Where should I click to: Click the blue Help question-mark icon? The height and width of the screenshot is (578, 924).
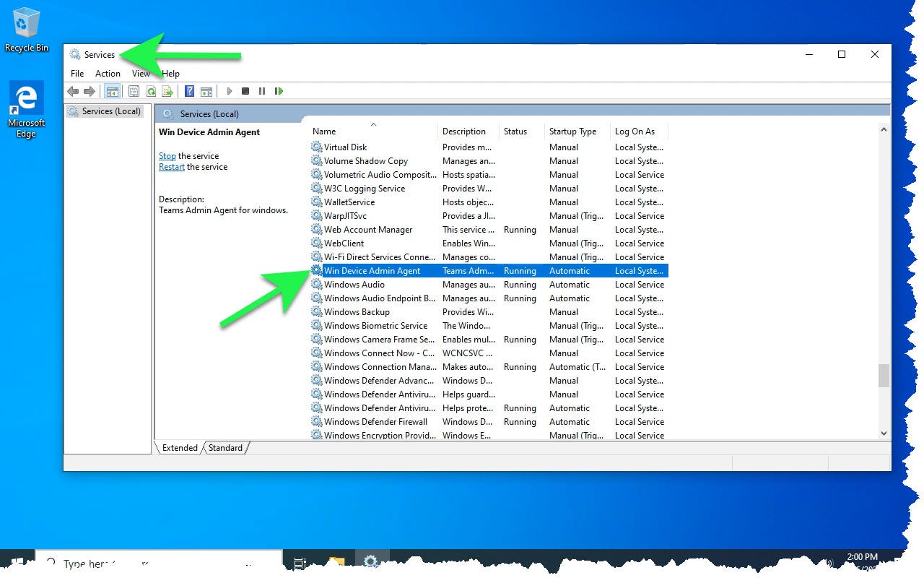189,91
